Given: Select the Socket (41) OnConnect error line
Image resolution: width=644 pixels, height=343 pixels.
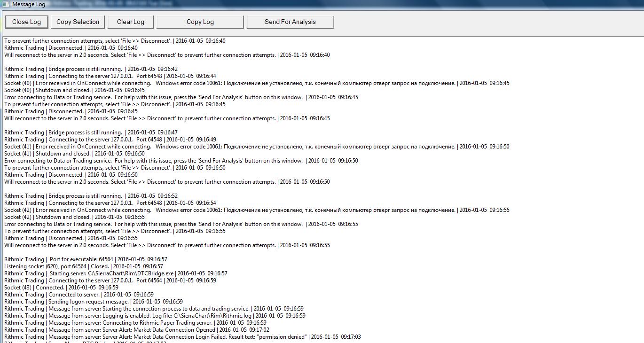Looking at the screenshot, I should point(257,147).
